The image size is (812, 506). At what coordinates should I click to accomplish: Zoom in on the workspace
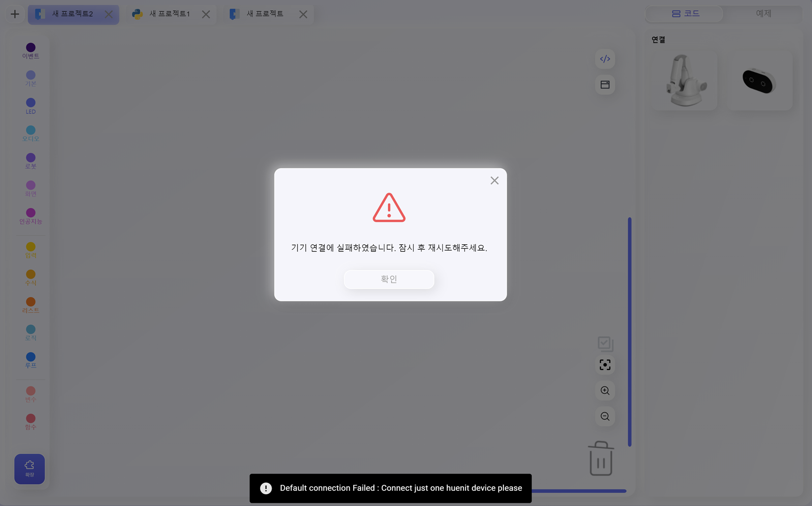pyautogui.click(x=605, y=390)
